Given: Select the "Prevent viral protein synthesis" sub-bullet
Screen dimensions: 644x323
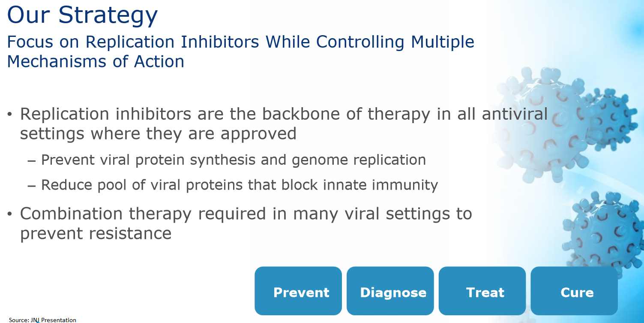Looking at the screenshot, I should 233,160.
